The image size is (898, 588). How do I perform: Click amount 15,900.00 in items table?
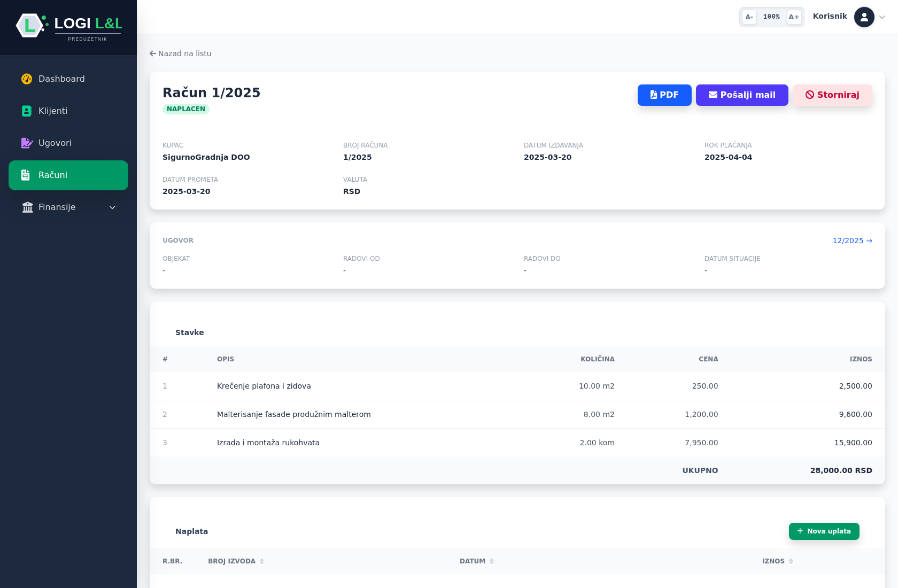coord(853,443)
